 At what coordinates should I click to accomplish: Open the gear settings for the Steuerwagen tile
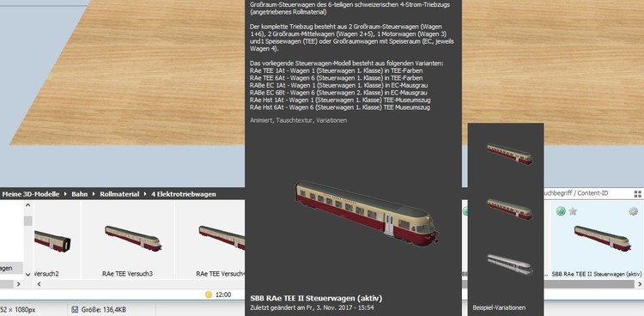coord(633,211)
